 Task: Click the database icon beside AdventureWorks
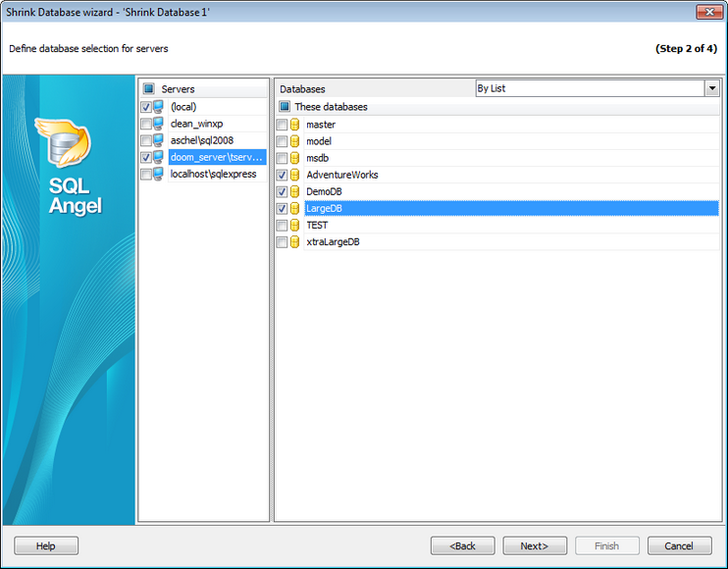[x=294, y=175]
